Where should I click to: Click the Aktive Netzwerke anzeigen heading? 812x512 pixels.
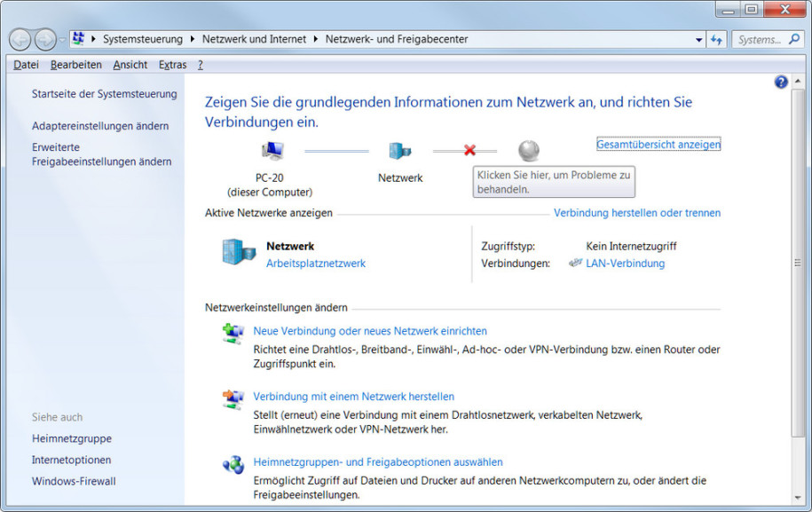pyautogui.click(x=269, y=213)
